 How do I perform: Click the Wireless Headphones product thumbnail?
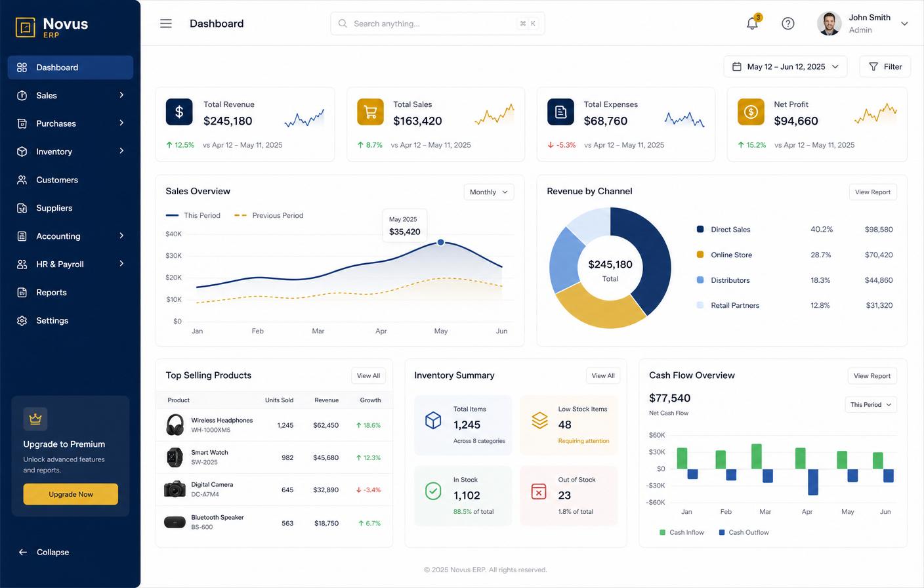coord(175,425)
